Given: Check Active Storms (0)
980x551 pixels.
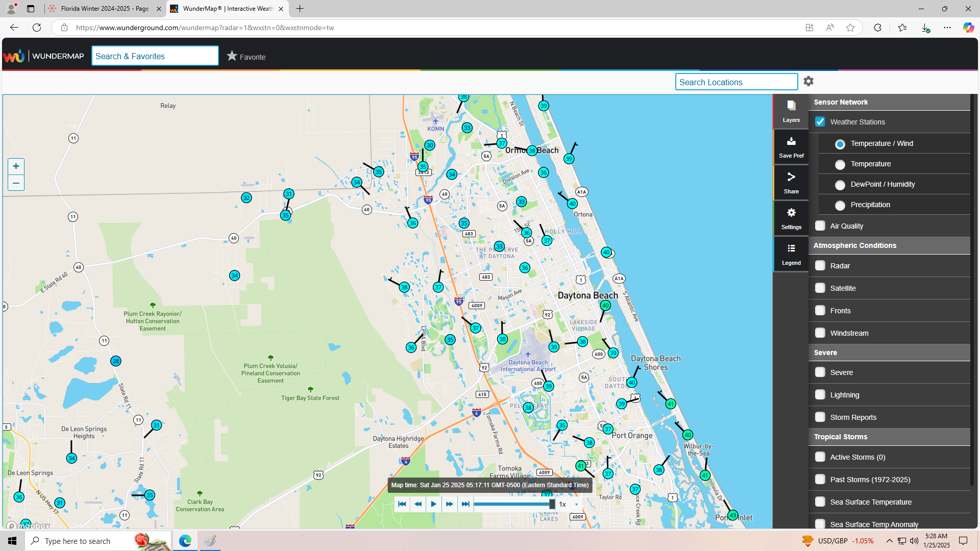Looking at the screenshot, I should click(x=820, y=457).
